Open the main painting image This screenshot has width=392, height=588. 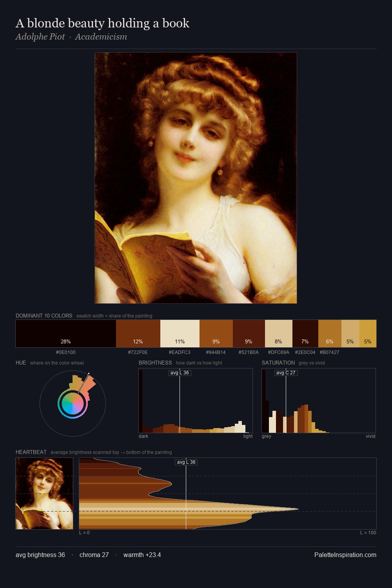coord(196,178)
